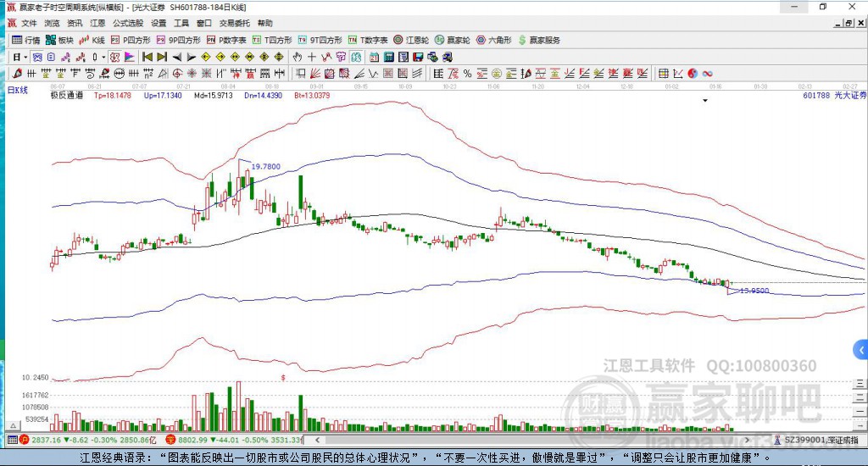Click the 极反通道 indicator label
This screenshot has height=466, width=868.
pos(67,95)
